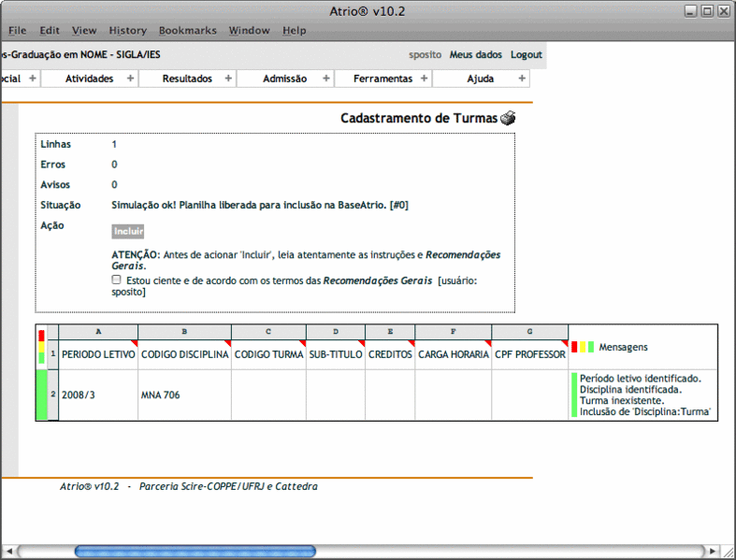Check the Recomendações Gerais agreement checkbox
This screenshot has width=736, height=560.
click(x=116, y=280)
